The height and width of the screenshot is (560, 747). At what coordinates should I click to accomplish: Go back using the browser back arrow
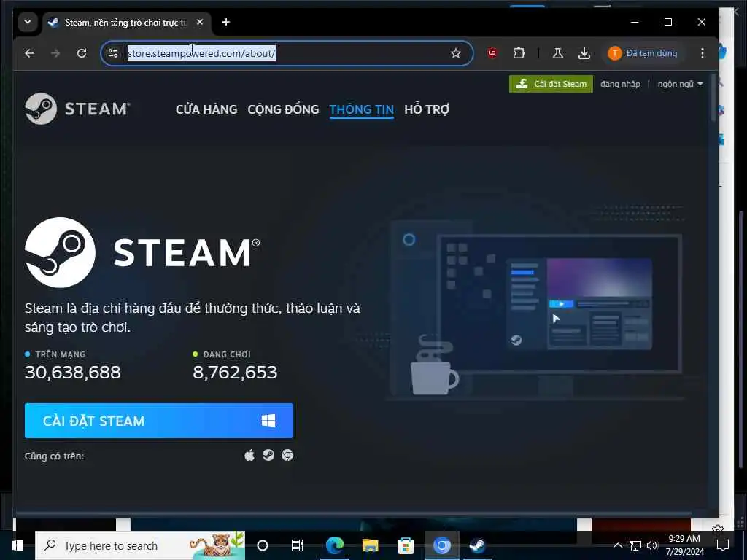(29, 53)
